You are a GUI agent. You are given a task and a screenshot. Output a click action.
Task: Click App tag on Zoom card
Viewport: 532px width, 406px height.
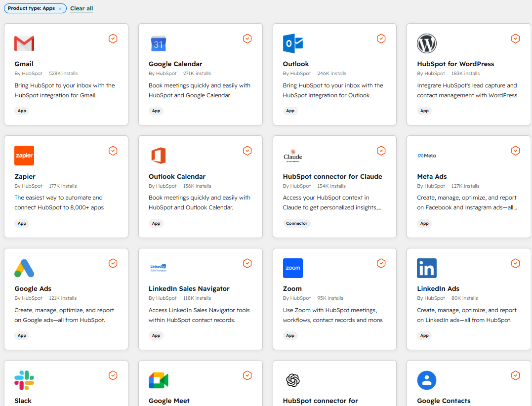(290, 335)
